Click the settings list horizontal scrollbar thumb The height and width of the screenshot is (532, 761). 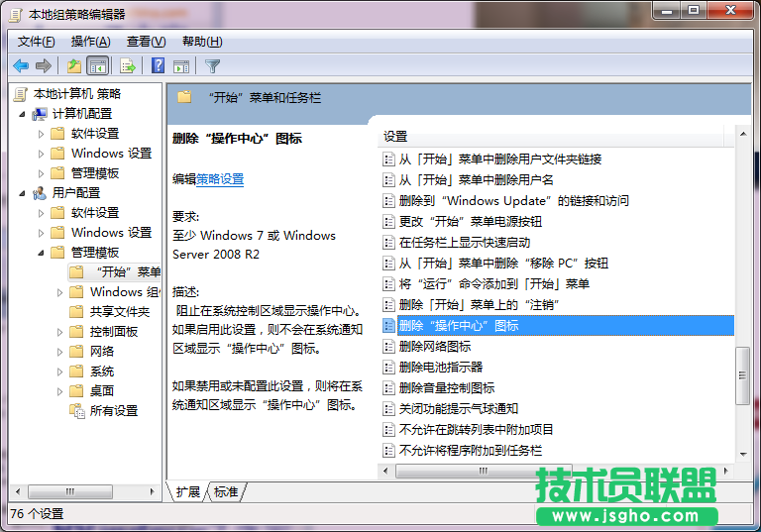pyautogui.click(x=484, y=471)
